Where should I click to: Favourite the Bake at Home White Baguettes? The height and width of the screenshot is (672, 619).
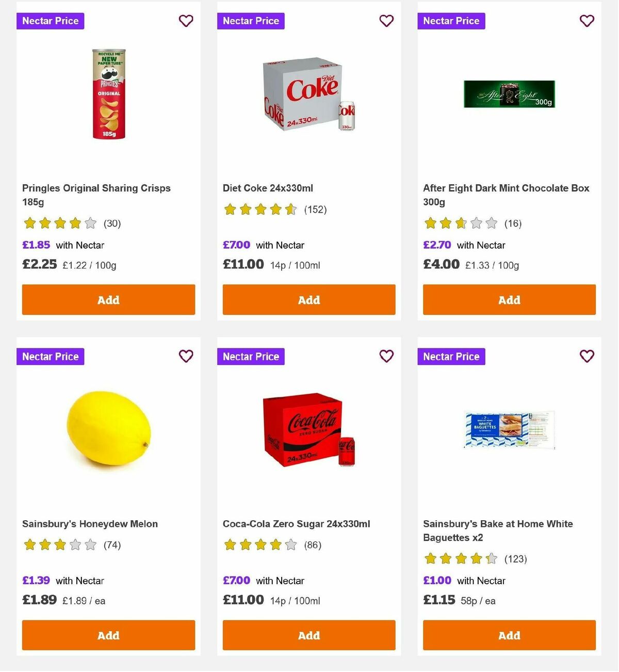tap(587, 356)
